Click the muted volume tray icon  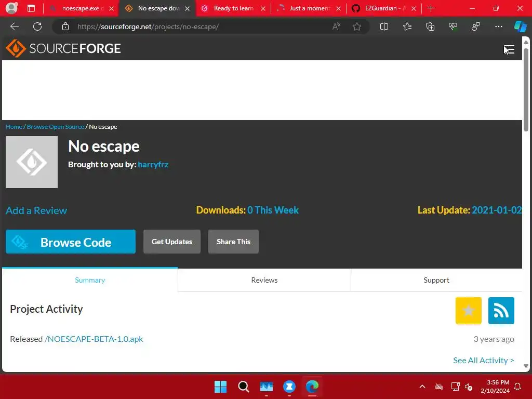(469, 387)
